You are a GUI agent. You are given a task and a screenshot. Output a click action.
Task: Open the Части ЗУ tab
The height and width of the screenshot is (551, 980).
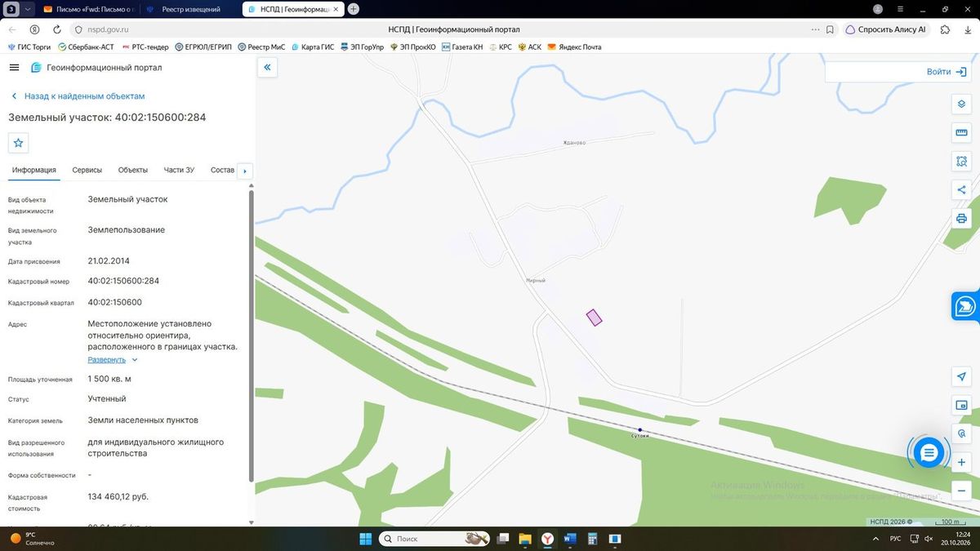(179, 170)
